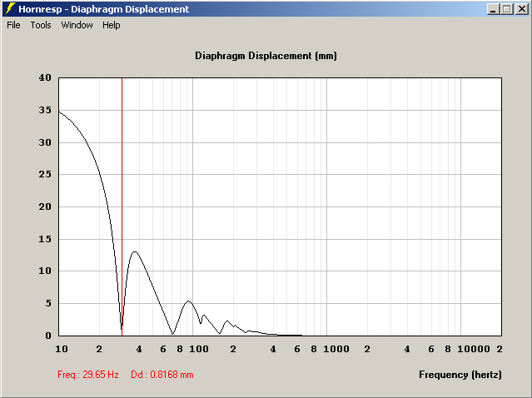
Task: Click the 'Freq : 29.65 Hz' readout
Action: coord(88,375)
